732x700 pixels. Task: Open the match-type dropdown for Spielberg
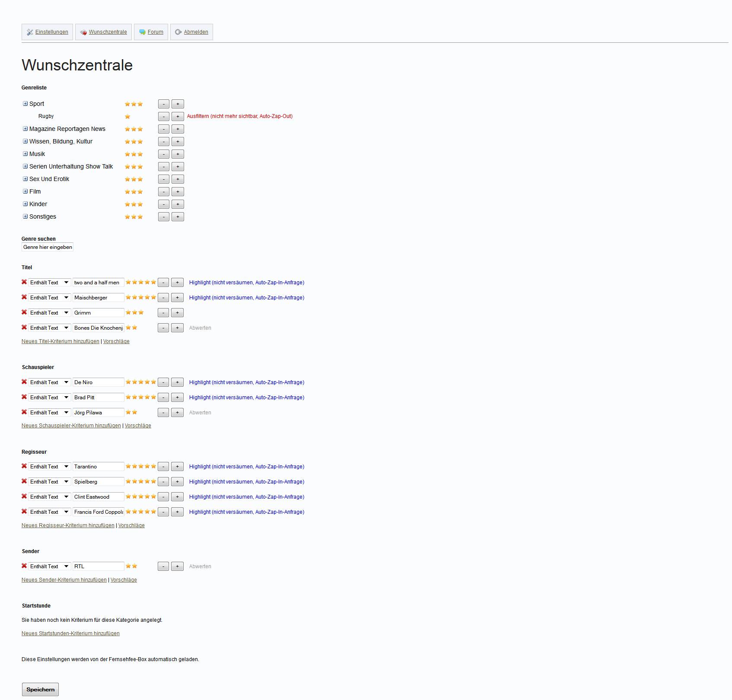(x=49, y=481)
